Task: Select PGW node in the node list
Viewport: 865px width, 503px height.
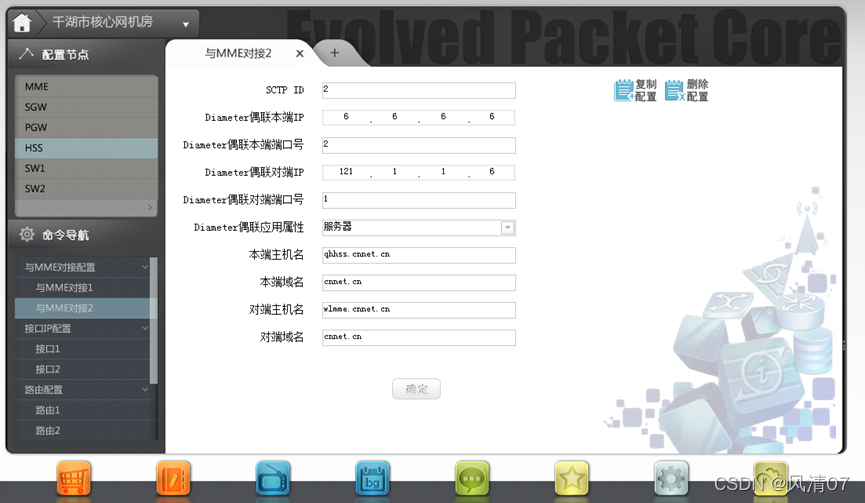Action: coord(86,127)
